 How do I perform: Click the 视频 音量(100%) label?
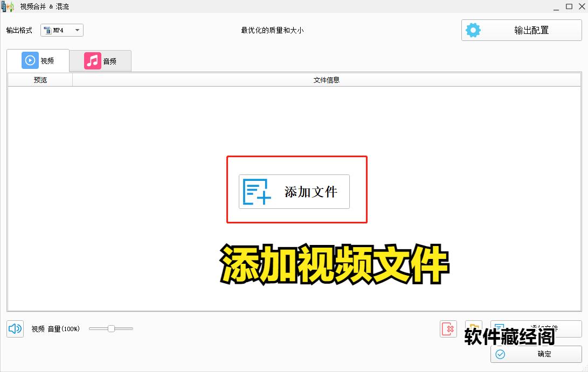[56, 329]
